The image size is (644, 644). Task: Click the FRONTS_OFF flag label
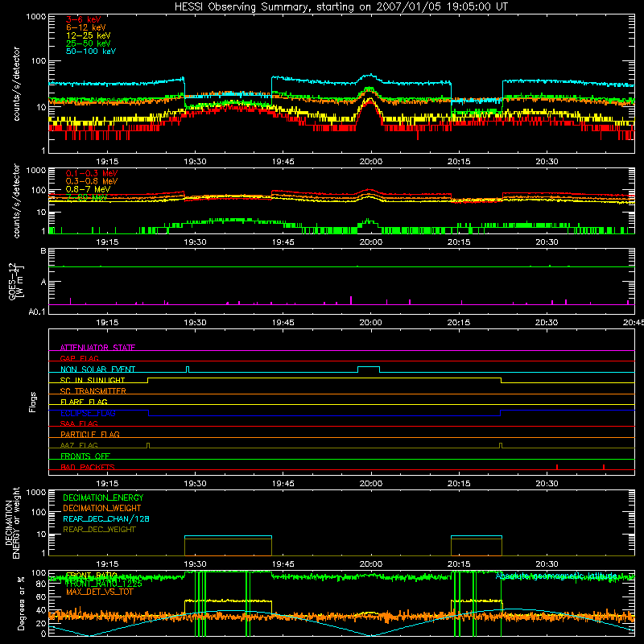pyautogui.click(x=85, y=456)
